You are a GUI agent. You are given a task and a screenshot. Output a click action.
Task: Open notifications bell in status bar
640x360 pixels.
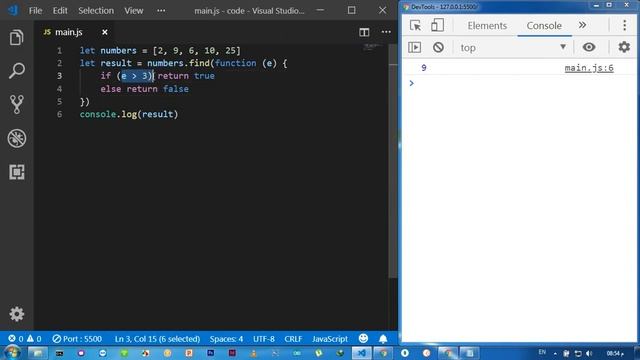pyautogui.click(x=383, y=339)
